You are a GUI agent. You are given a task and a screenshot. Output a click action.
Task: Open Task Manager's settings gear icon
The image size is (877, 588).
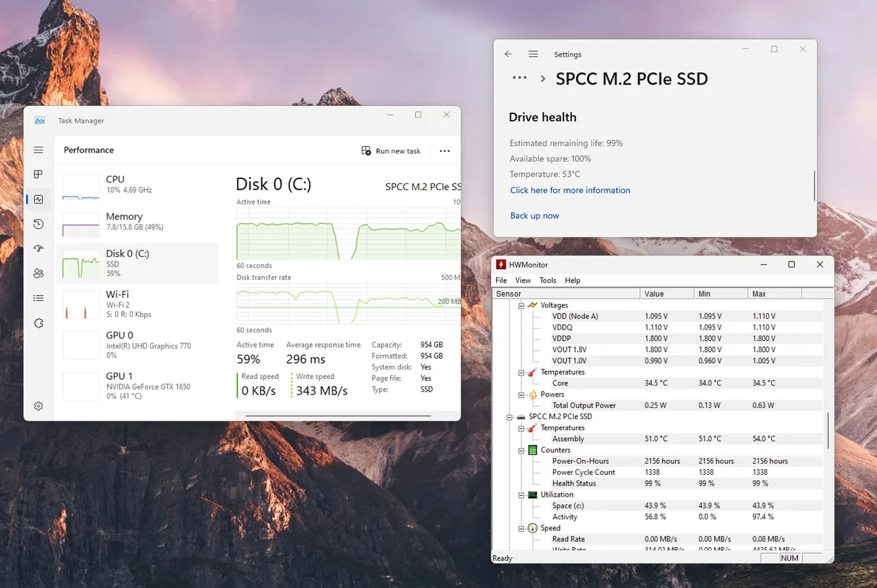coord(38,405)
